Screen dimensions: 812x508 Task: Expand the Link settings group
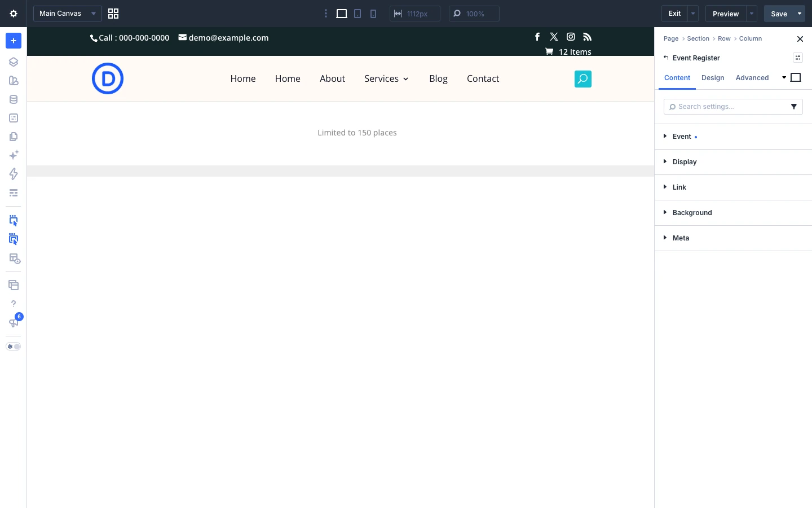coord(733,187)
